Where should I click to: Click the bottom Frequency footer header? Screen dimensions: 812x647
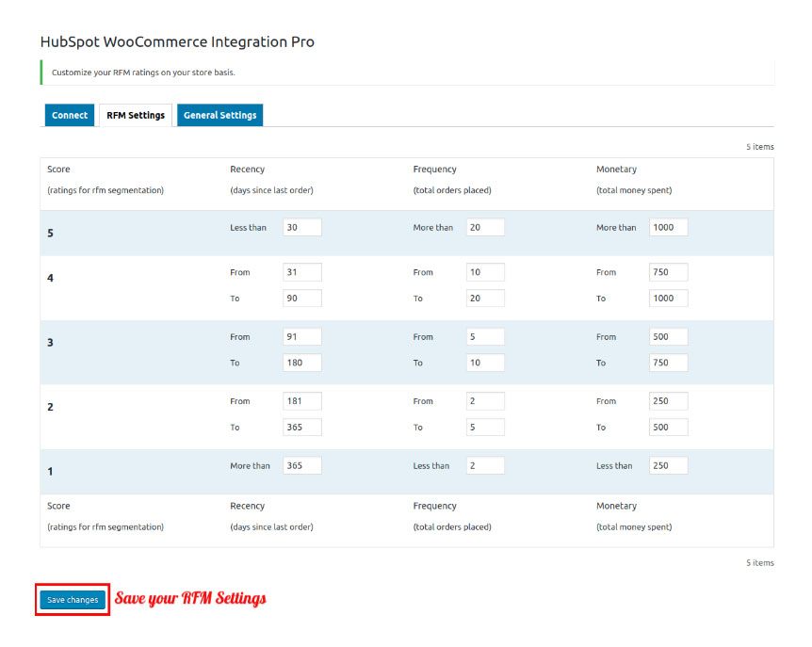[434, 506]
